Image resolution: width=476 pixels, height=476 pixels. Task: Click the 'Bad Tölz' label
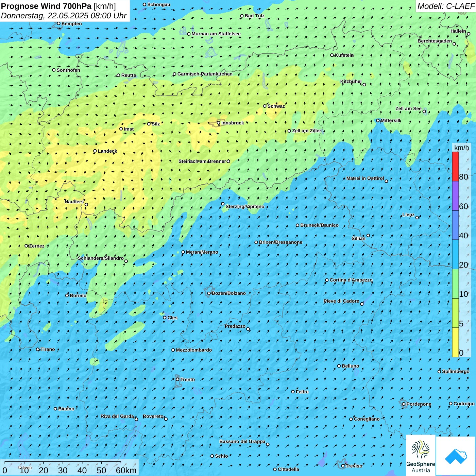(x=255, y=16)
